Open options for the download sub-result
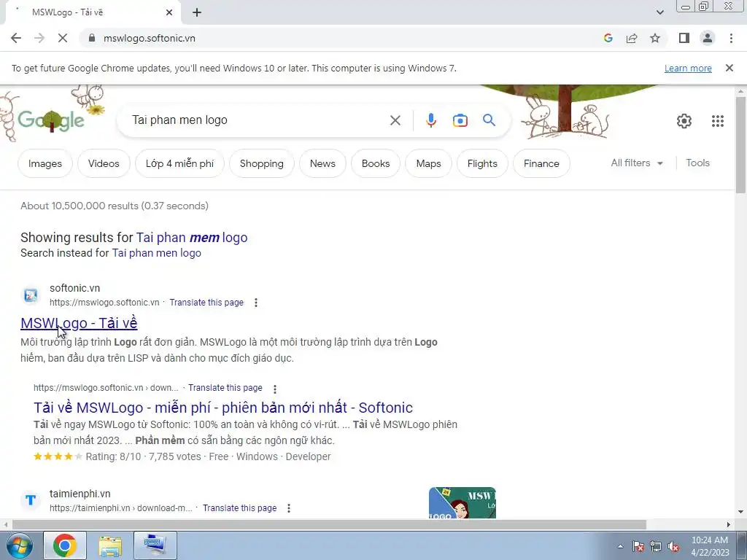 click(x=275, y=389)
